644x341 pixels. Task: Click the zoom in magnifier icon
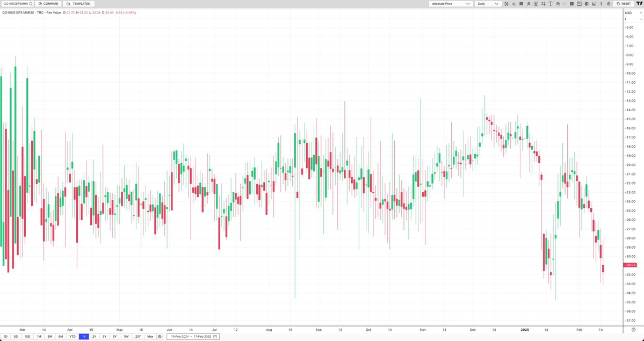[558, 4]
